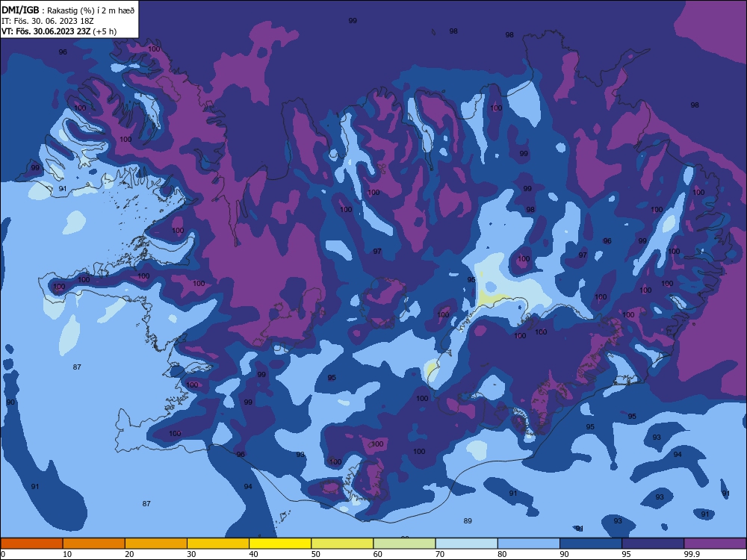Select the purple above-99.9 legend swatch
This screenshot has width=747, height=560.
coord(715,544)
